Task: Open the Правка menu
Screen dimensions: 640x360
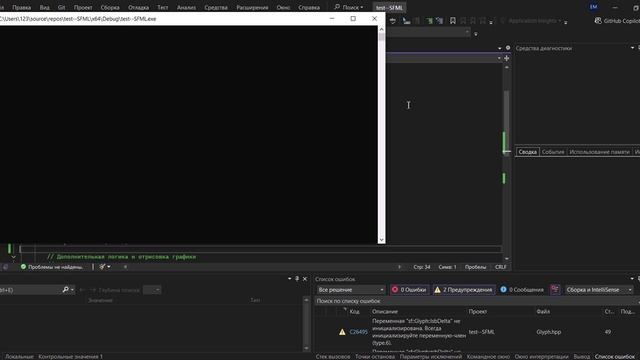Action: click(x=22, y=7)
